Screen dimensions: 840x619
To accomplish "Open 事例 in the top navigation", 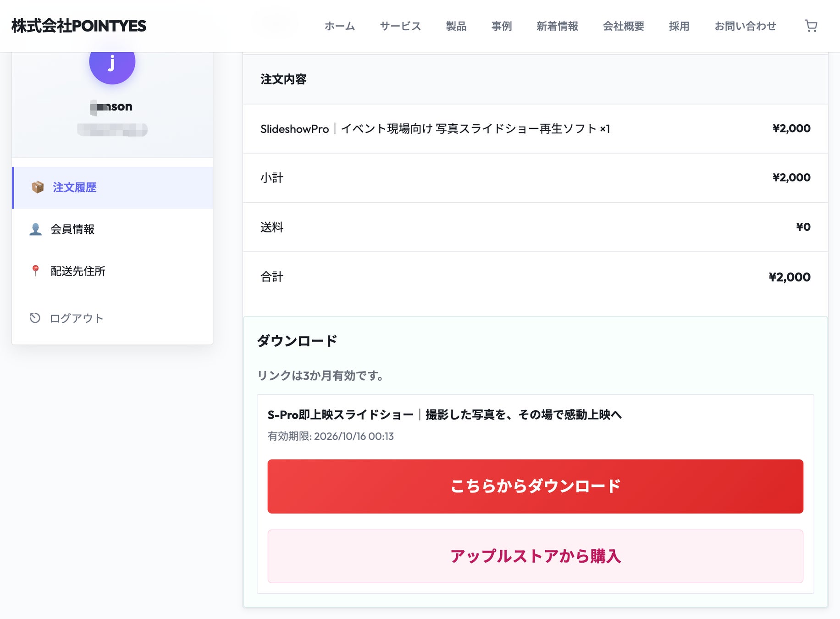I will pyautogui.click(x=502, y=26).
